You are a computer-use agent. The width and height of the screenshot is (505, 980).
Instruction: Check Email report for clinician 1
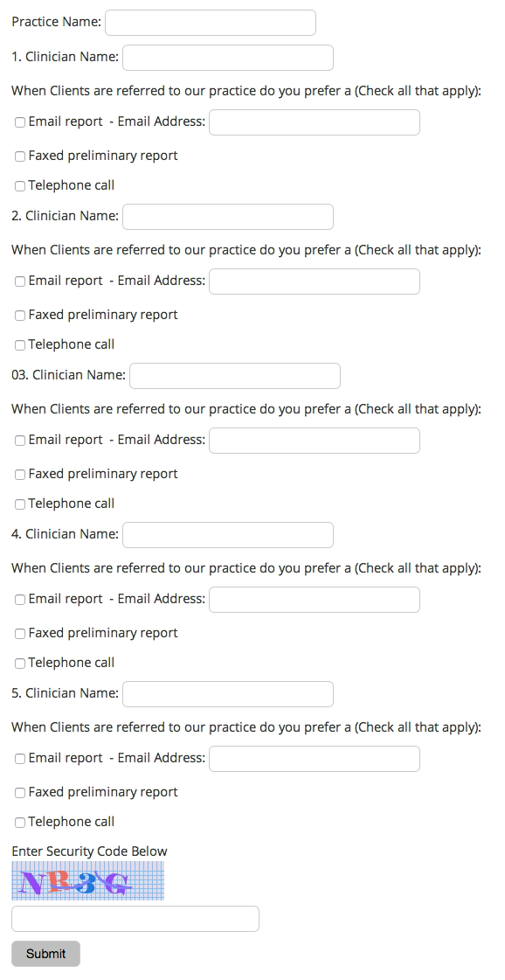pyautogui.click(x=20, y=122)
